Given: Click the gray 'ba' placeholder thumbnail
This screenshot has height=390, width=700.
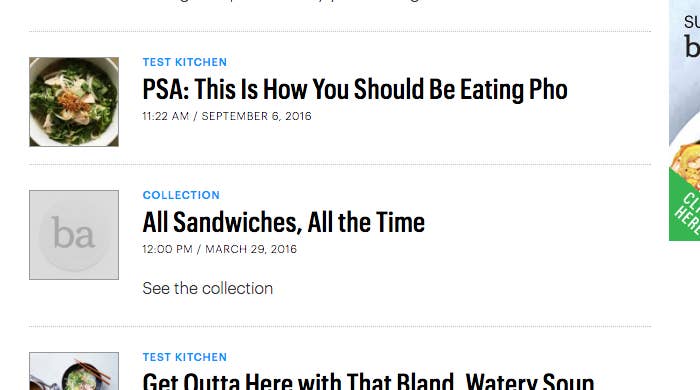Looking at the screenshot, I should (74, 235).
